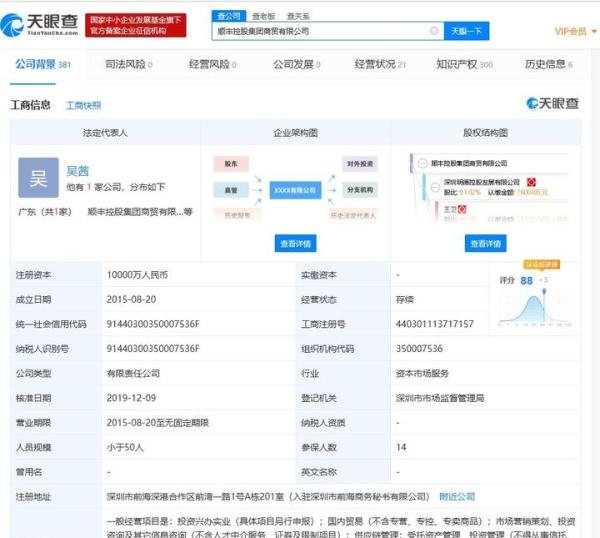Click the 工商快照 link
Screen dimensions: 600x538
point(83,106)
